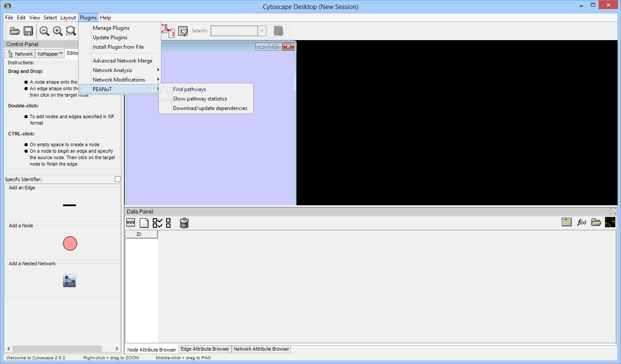The image size is (621, 364).
Task: Switch to the VizMapper tab
Action: click(50, 53)
